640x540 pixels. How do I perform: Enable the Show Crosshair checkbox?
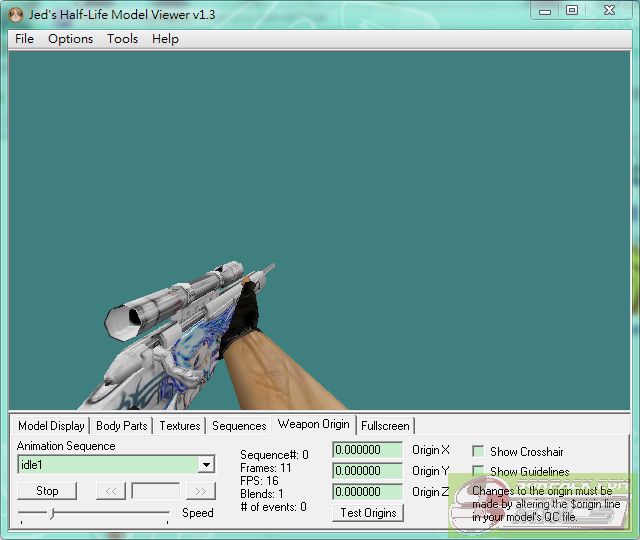pos(478,451)
